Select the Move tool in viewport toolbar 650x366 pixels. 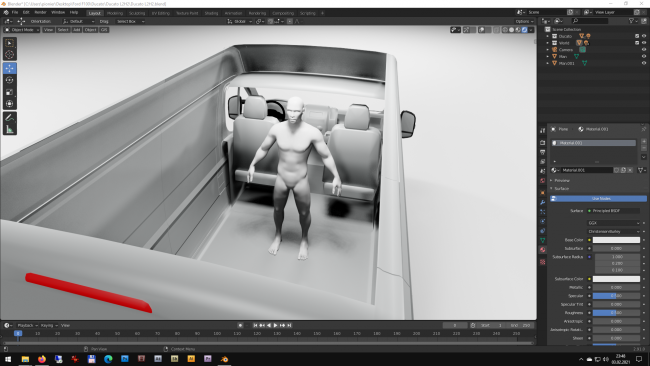[x=10, y=68]
